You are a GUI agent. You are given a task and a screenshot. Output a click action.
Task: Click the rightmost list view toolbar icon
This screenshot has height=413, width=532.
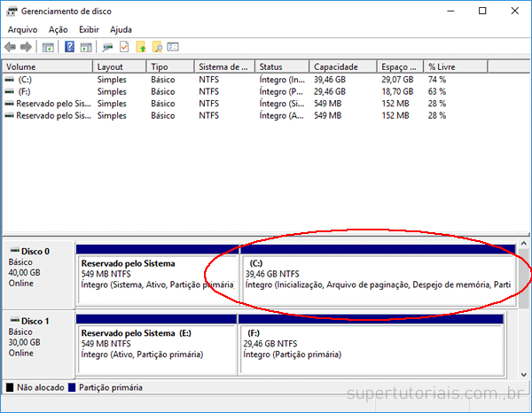tap(173, 47)
